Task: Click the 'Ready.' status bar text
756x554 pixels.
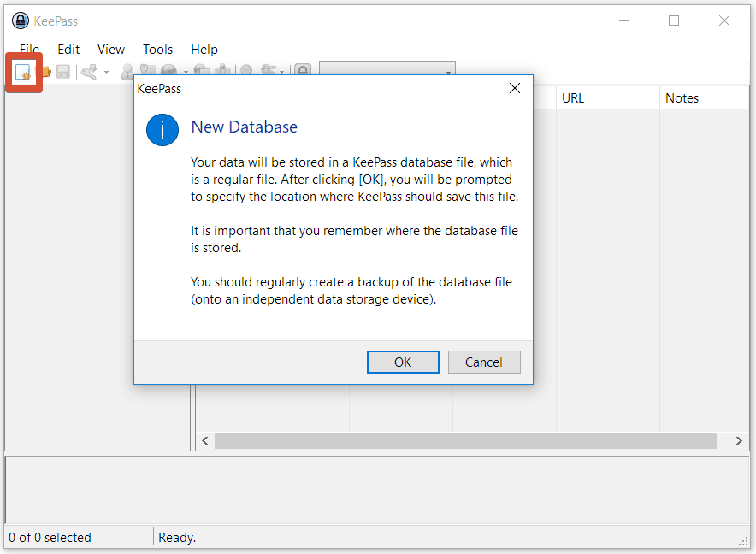Action: 177,538
